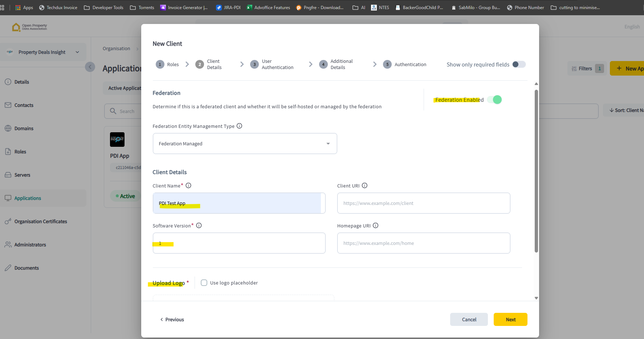This screenshot has width=644, height=339.
Task: Click dialog vertical scrollbar thumb
Action: click(536, 171)
